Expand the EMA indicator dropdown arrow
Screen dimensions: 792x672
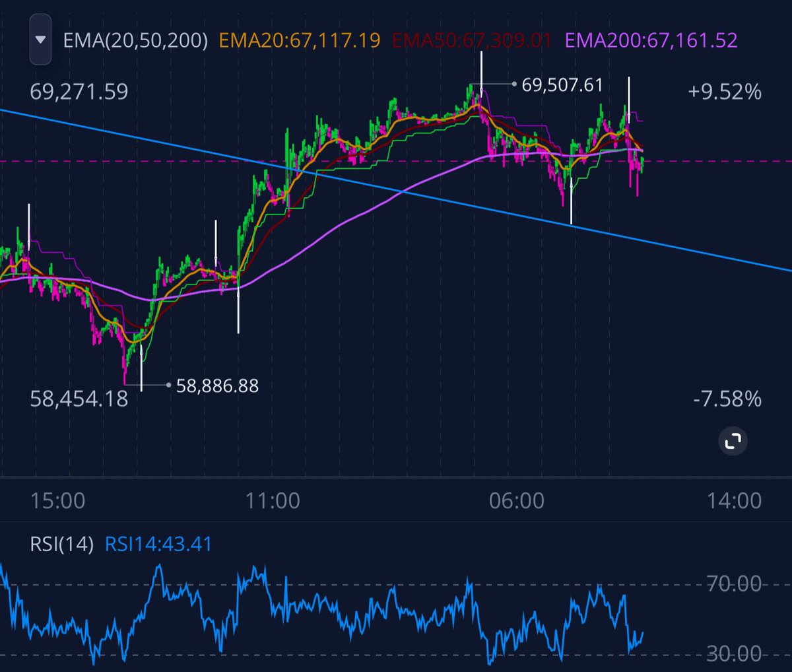pos(40,40)
